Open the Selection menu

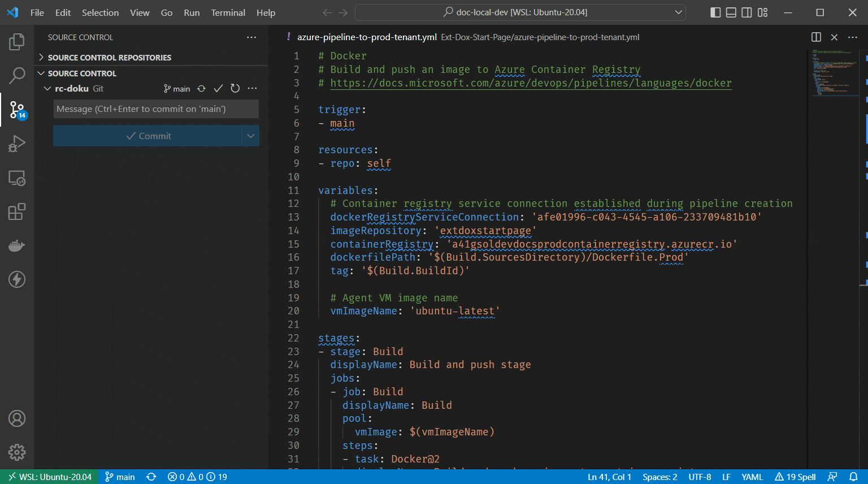click(x=100, y=12)
